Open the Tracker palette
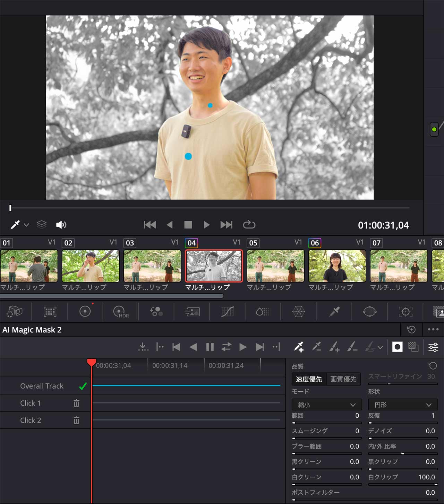The width and height of the screenshot is (444, 504). pos(406,311)
